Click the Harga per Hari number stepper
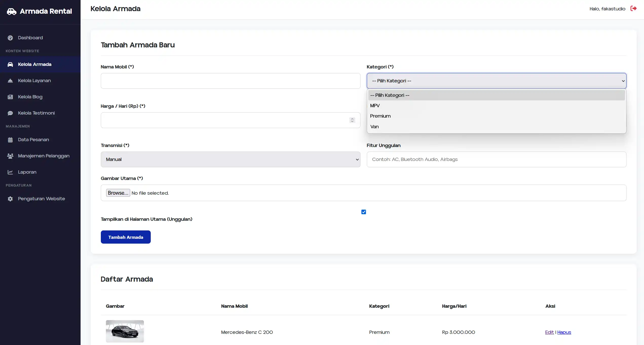 352,120
